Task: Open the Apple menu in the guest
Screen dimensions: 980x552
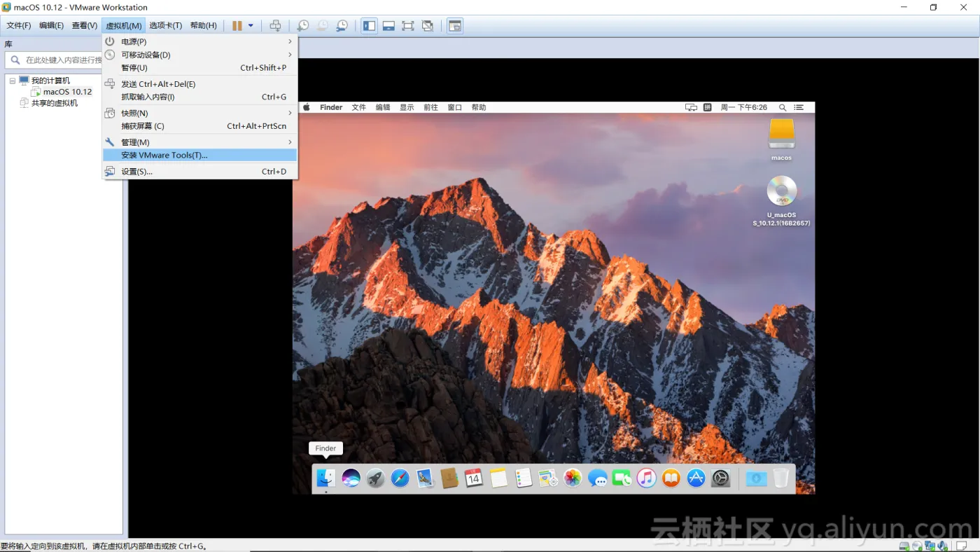Action: [x=306, y=107]
